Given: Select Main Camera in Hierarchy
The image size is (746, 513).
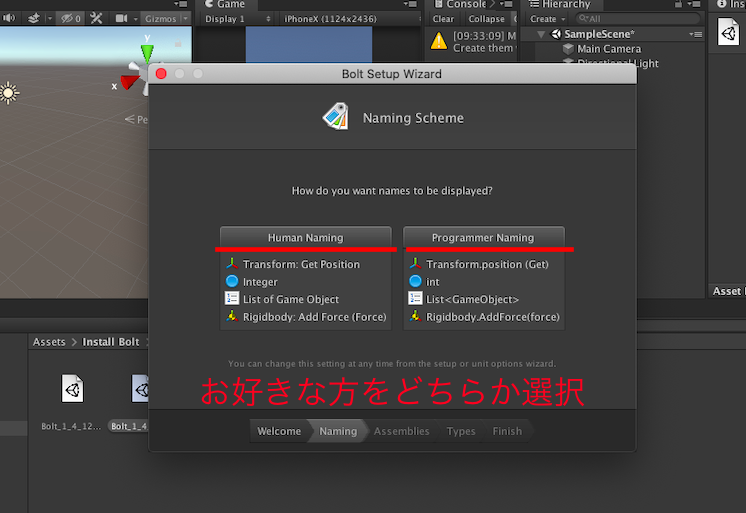Looking at the screenshot, I should (x=609, y=49).
